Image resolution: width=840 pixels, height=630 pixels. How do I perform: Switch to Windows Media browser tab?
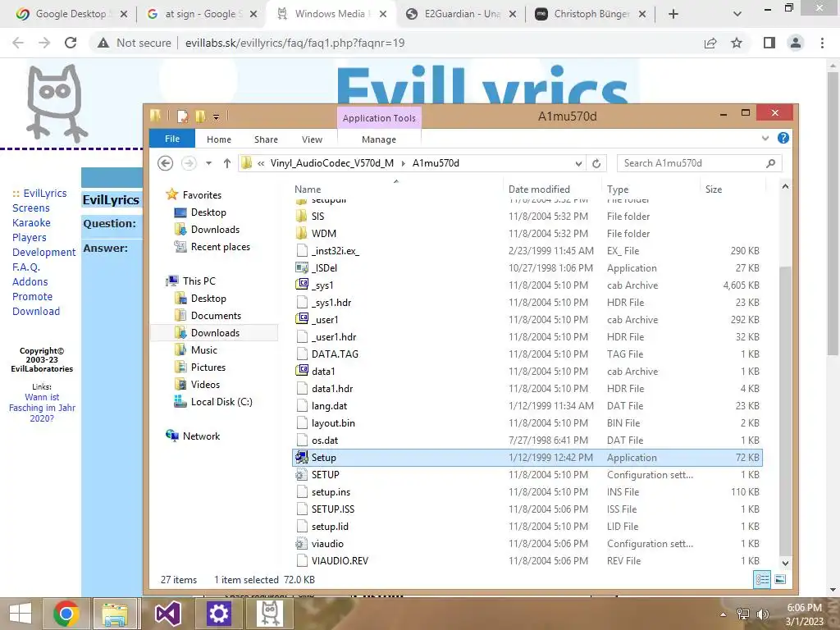tap(331, 14)
